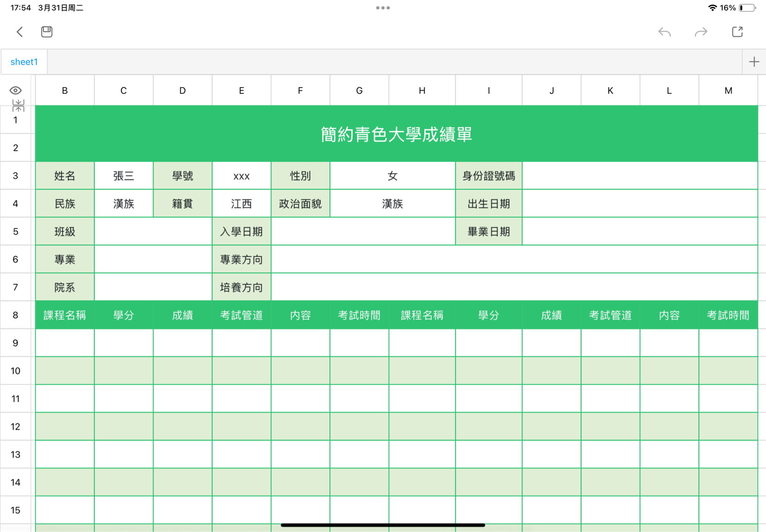
Task: Tap the Wi-Fi status icon
Action: point(712,7)
